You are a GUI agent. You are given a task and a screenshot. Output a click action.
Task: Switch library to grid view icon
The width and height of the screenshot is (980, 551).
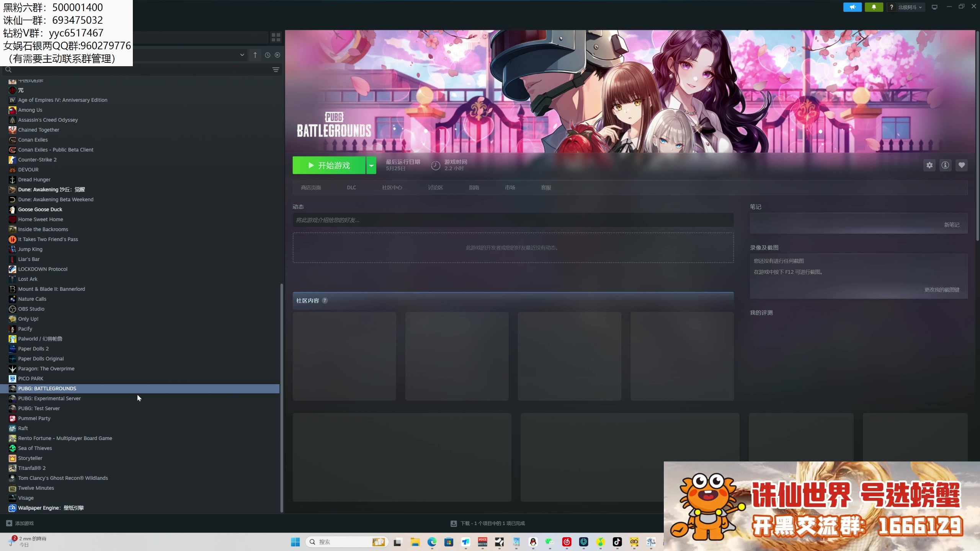(276, 37)
